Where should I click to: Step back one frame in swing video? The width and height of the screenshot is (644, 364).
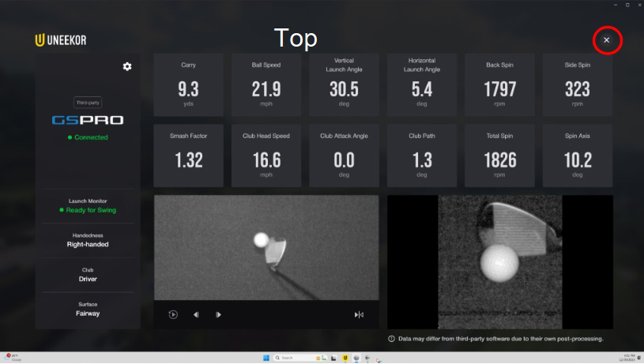tap(195, 314)
